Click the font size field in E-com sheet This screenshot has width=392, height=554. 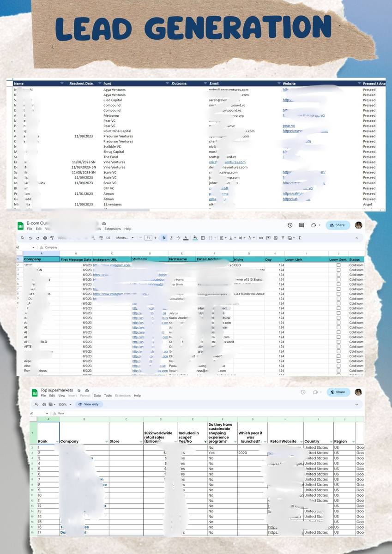click(148, 238)
